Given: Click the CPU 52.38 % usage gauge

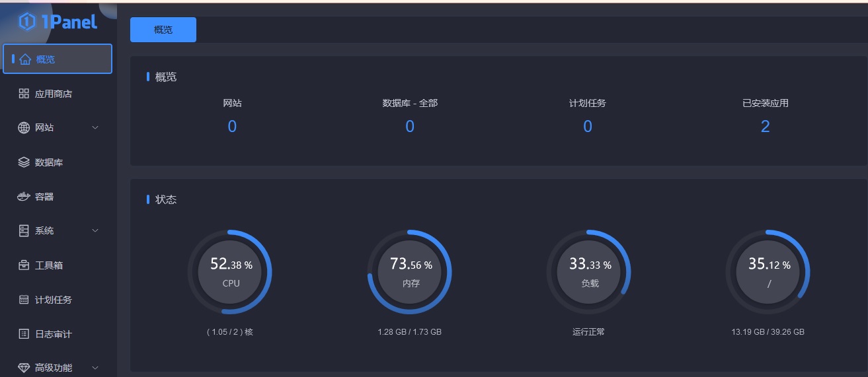Looking at the screenshot, I should [x=230, y=272].
